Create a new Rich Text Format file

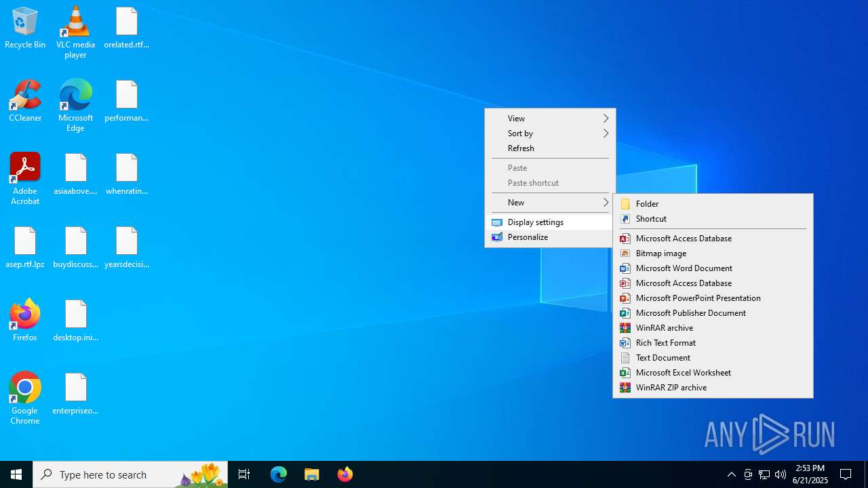click(x=713, y=343)
